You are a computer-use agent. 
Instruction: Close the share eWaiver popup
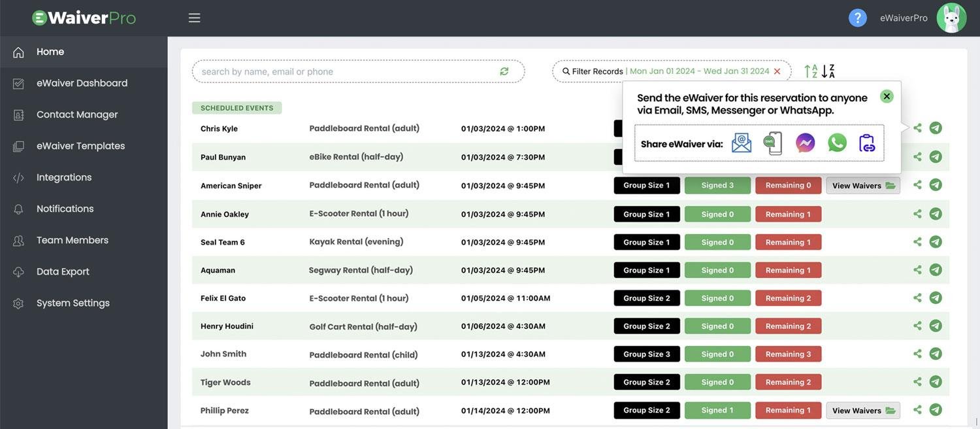887,96
